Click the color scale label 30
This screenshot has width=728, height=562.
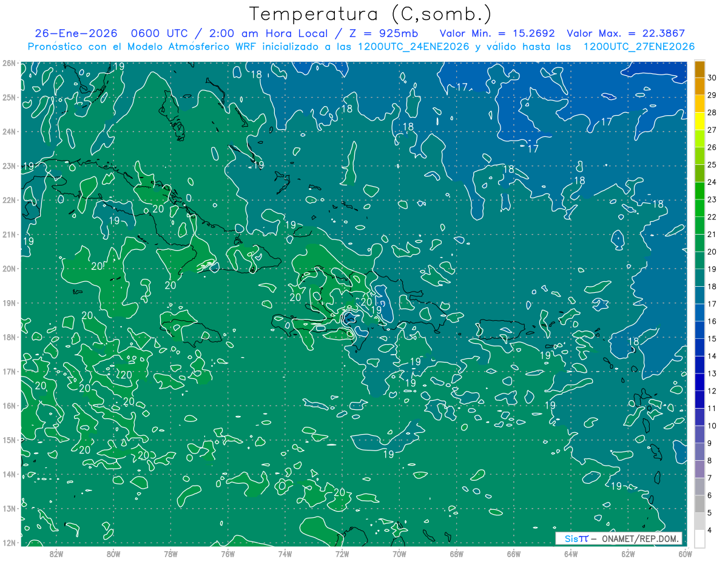pos(712,77)
